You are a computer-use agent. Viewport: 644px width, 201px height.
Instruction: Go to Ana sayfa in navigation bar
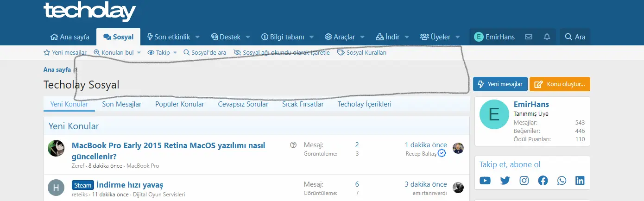click(x=69, y=37)
